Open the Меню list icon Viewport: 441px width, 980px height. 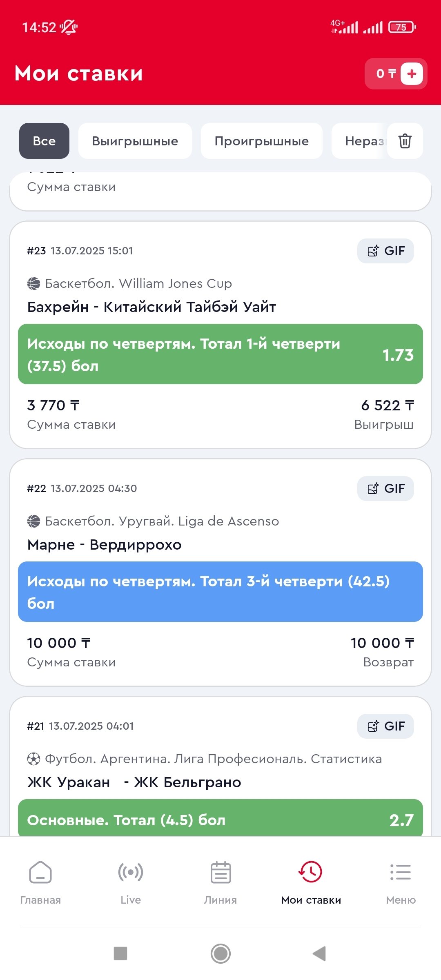401,882
